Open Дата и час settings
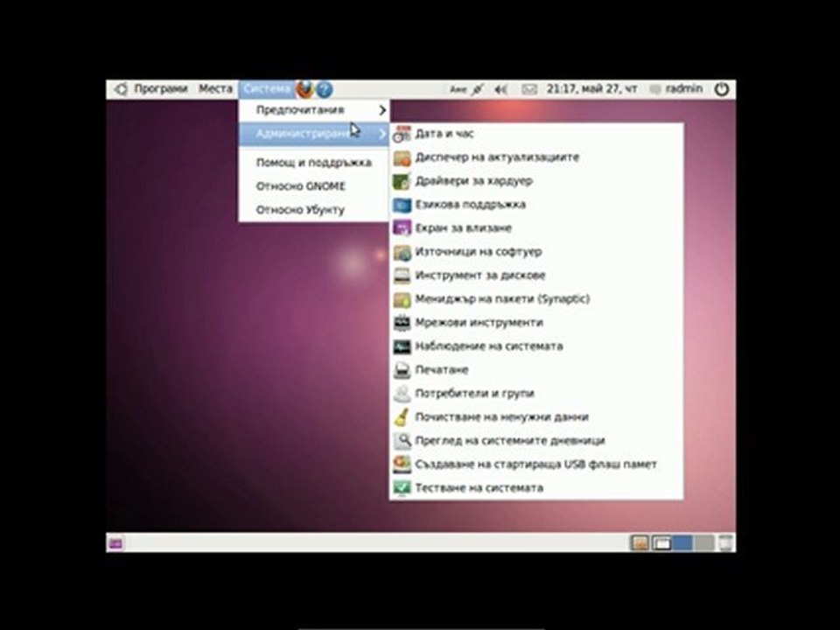Image resolution: width=840 pixels, height=630 pixels. (x=536, y=134)
